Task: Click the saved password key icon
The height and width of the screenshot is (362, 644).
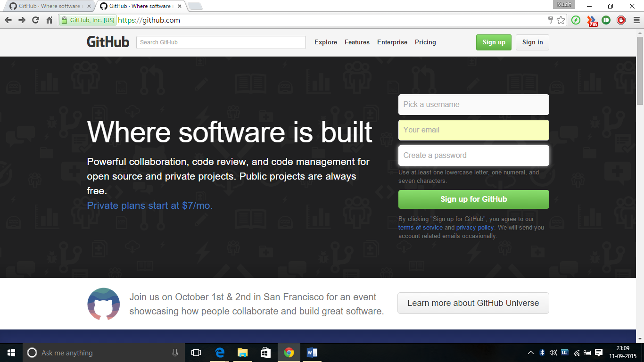Action: point(550,20)
